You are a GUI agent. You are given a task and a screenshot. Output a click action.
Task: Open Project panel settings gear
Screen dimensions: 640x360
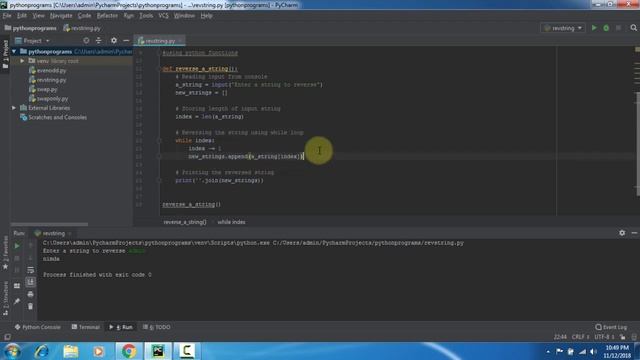point(114,40)
